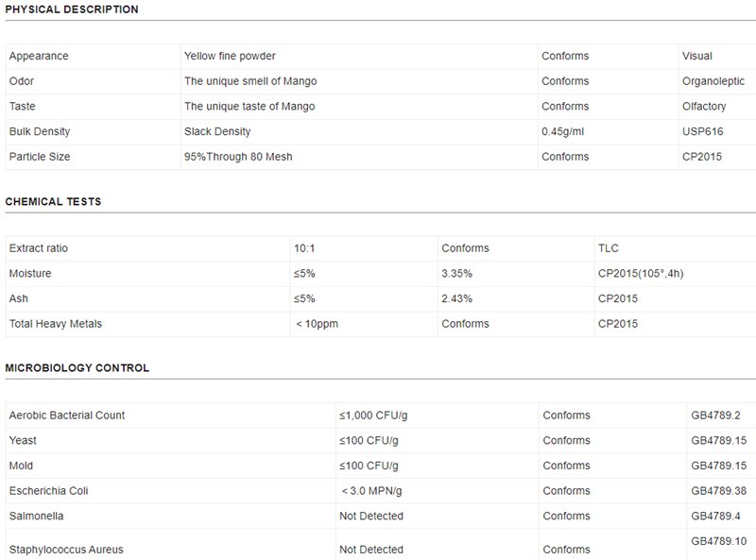Click '95%Through 80 Mesh' specification
756x560 pixels.
click(x=238, y=157)
